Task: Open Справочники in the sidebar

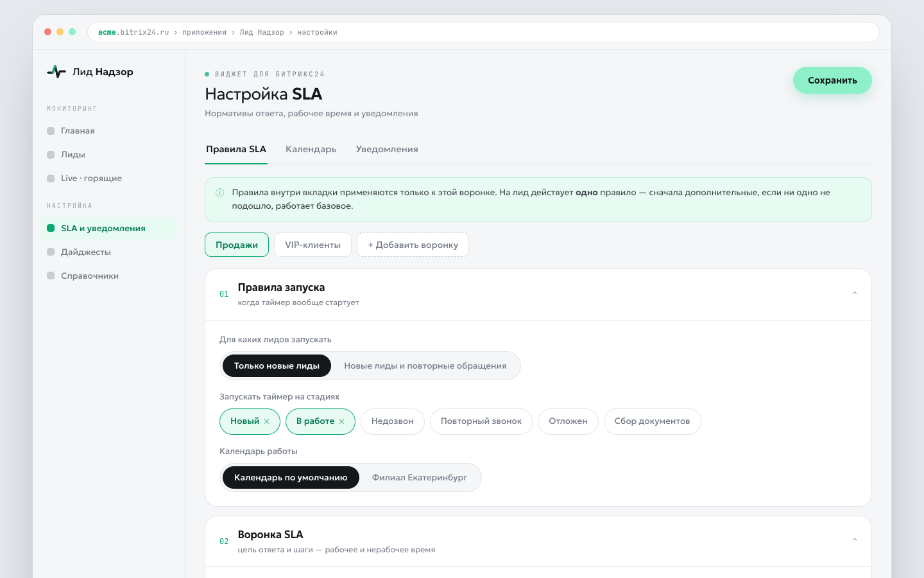Action: coord(109,276)
